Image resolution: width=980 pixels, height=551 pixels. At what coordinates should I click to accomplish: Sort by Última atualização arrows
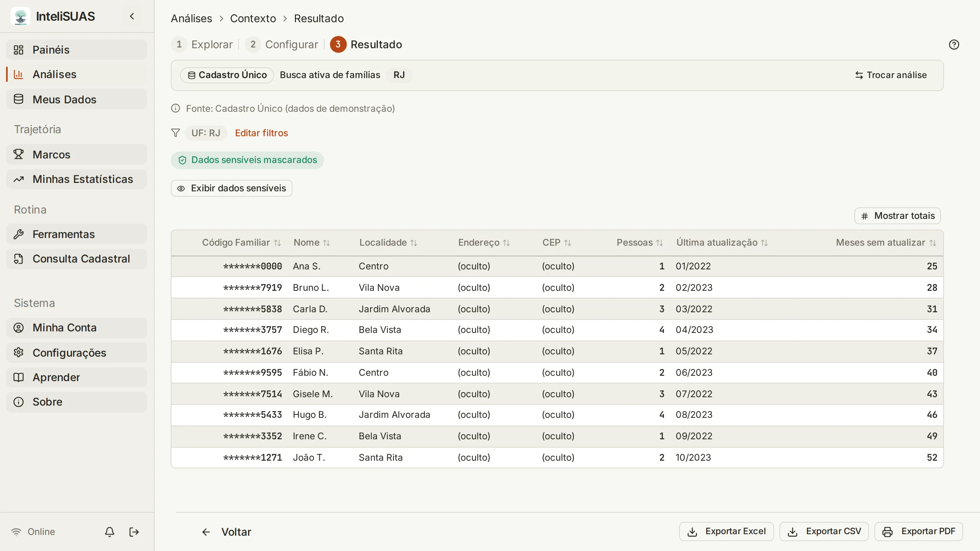(x=764, y=243)
